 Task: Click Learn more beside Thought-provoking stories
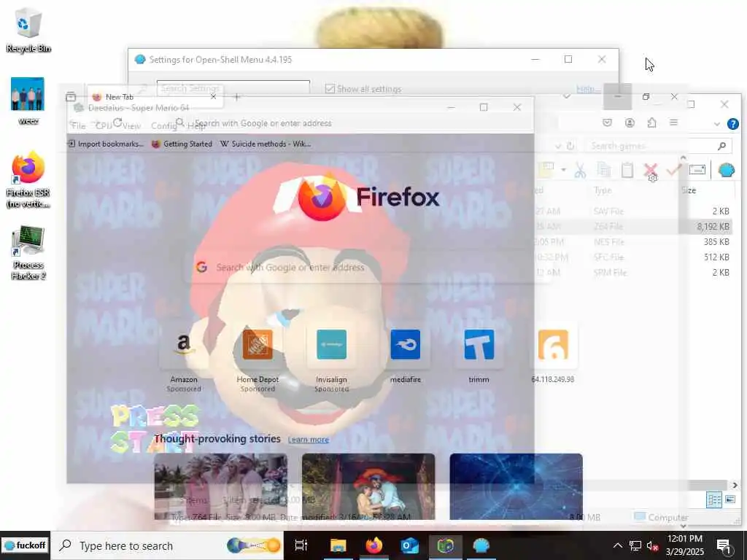tap(309, 440)
